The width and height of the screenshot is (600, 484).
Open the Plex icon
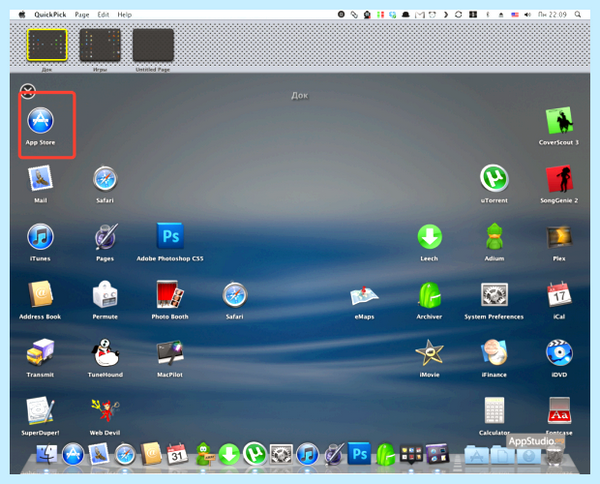point(559,237)
